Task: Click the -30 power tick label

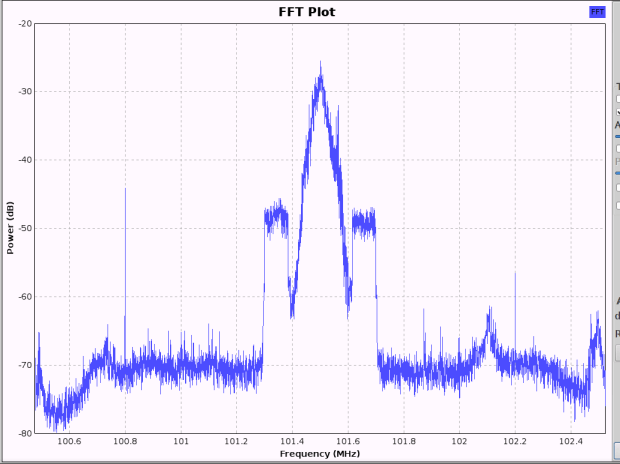Action: (x=25, y=92)
